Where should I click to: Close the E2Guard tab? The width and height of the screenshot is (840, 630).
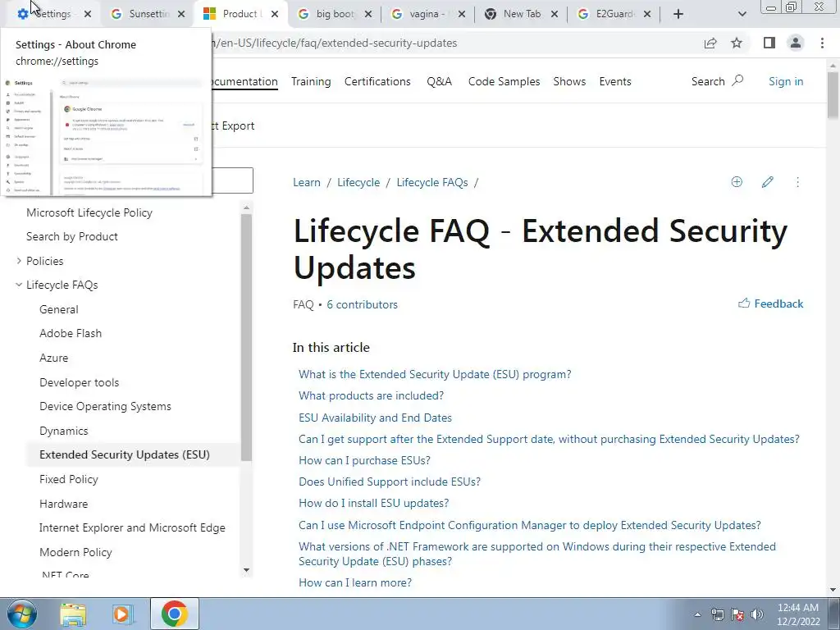(647, 14)
